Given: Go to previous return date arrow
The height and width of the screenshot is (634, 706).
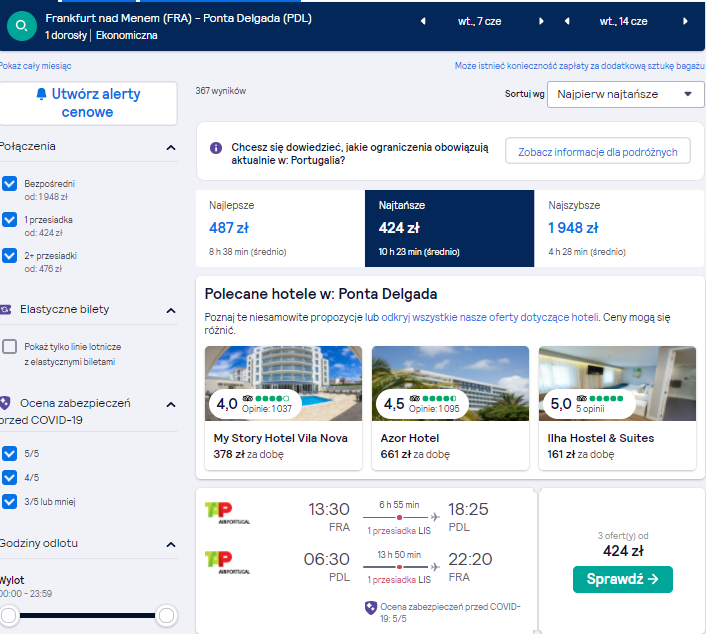Looking at the screenshot, I should coord(567,21).
